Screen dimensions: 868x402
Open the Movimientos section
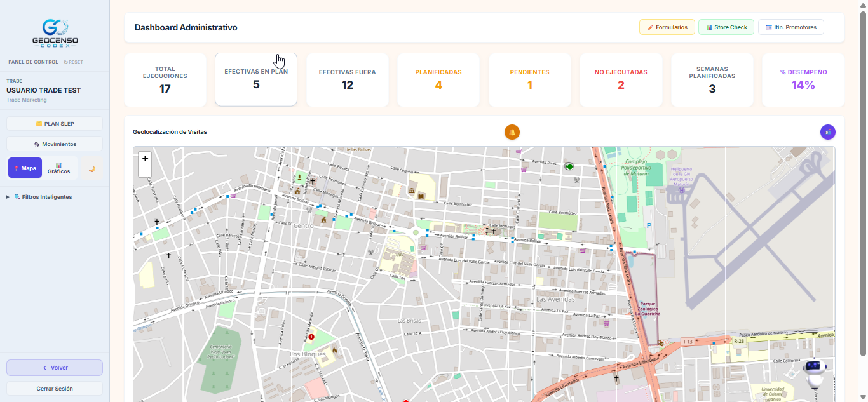click(55, 144)
